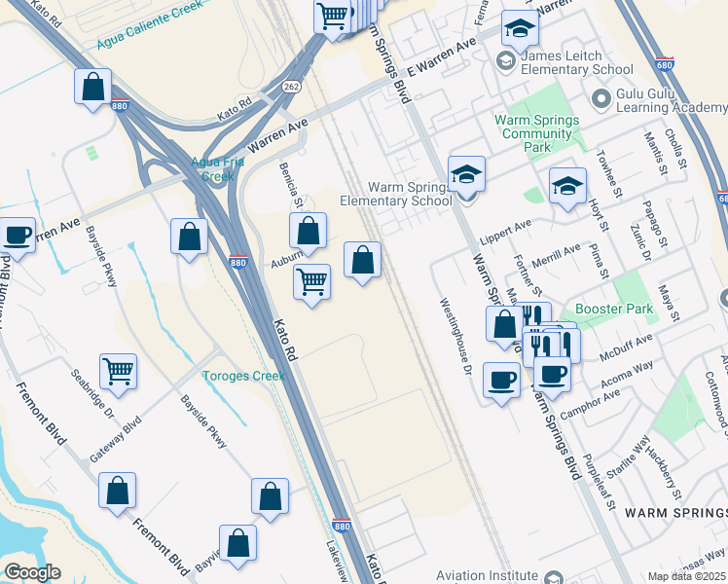
Task: Click the route 262 shield
Action: 291,87
